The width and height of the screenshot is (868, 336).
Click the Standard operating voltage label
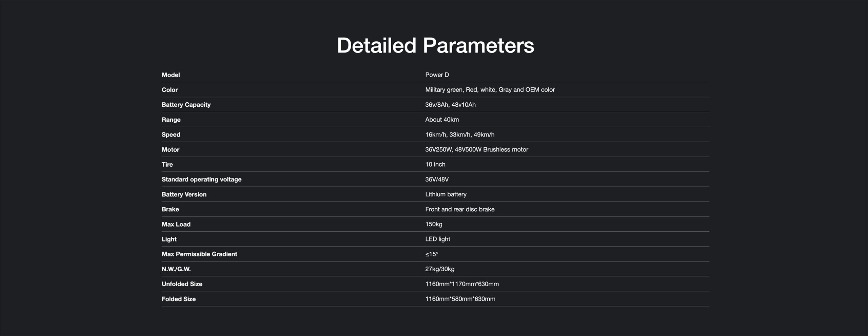click(x=201, y=180)
